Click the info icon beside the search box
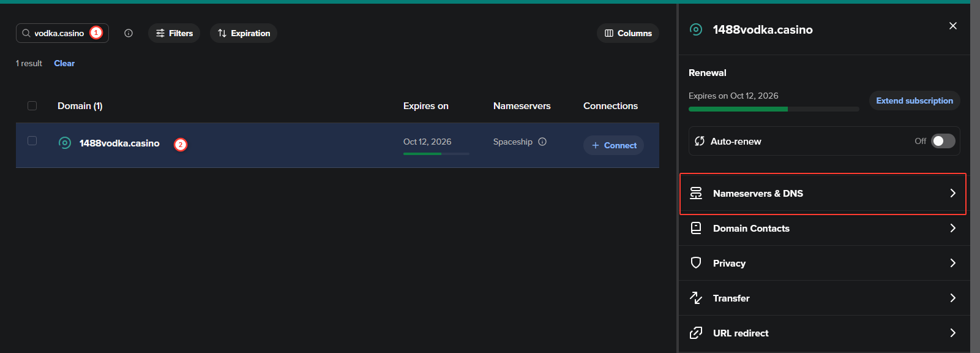Image resolution: width=980 pixels, height=353 pixels. 129,33
